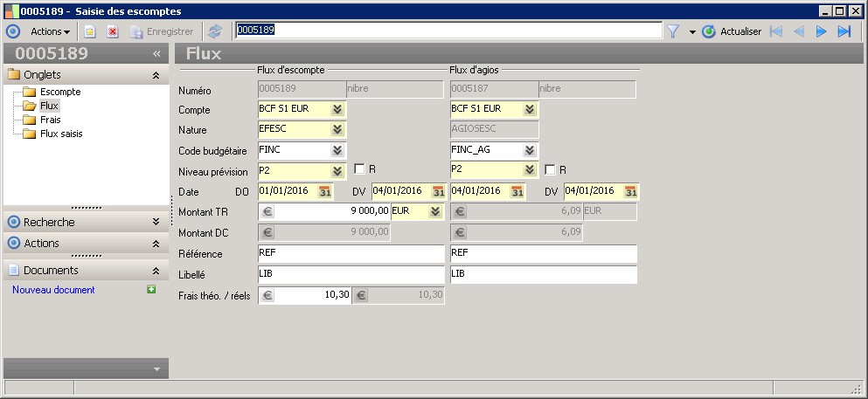The image size is (868, 399).
Task: Toggle the R checkbox in Flux d'escompte
Action: coord(359,169)
